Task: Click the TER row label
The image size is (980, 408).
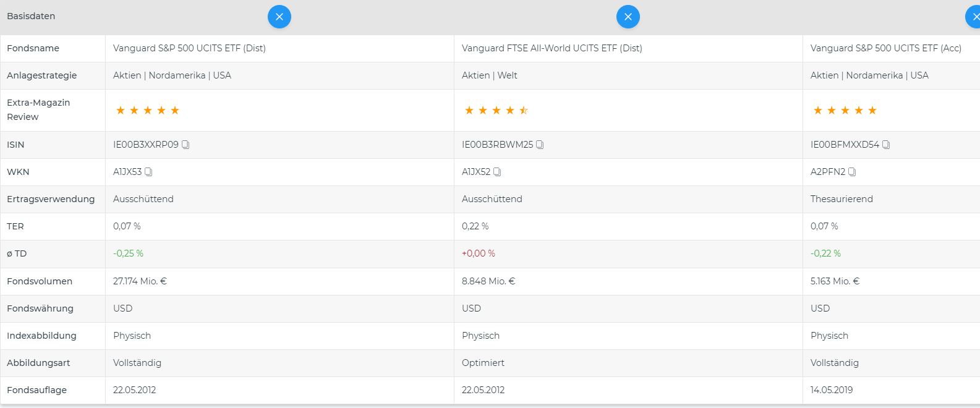Action: pos(15,226)
